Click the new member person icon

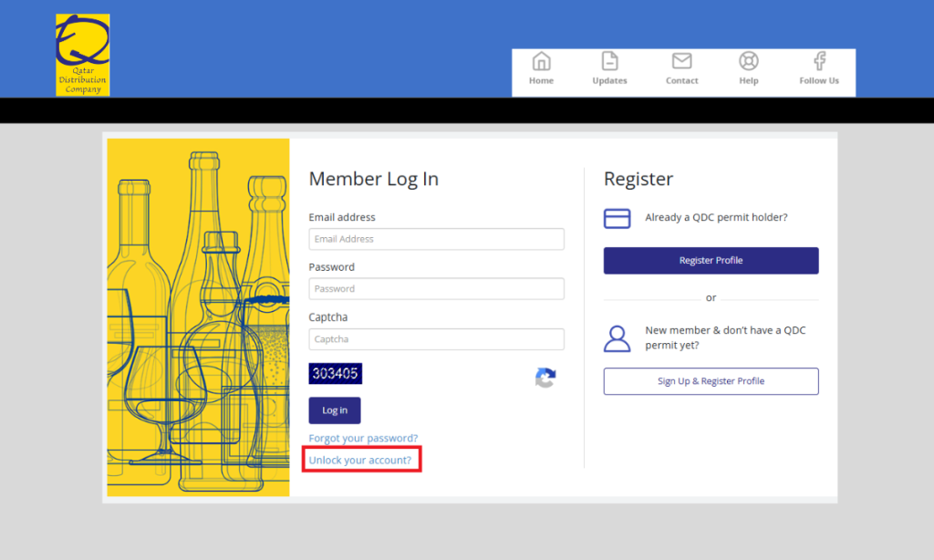pyautogui.click(x=617, y=338)
